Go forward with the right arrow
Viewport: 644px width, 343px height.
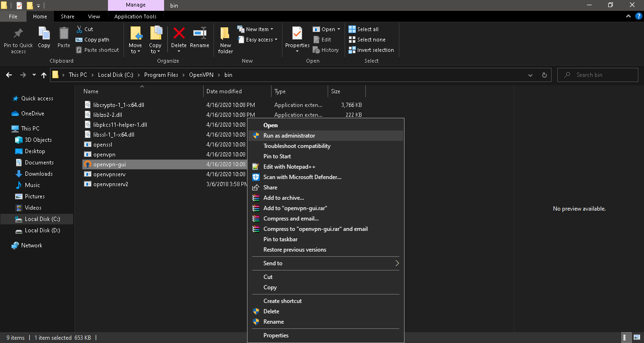[x=23, y=75]
